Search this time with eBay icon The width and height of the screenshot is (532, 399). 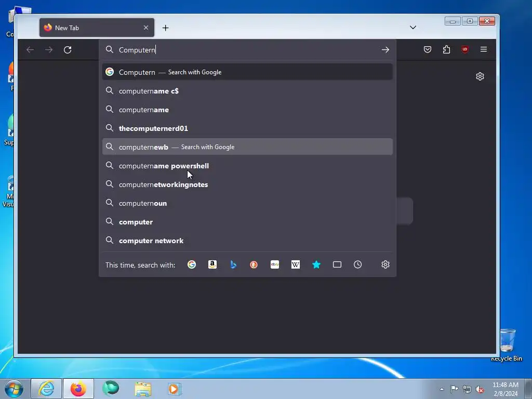point(275,264)
